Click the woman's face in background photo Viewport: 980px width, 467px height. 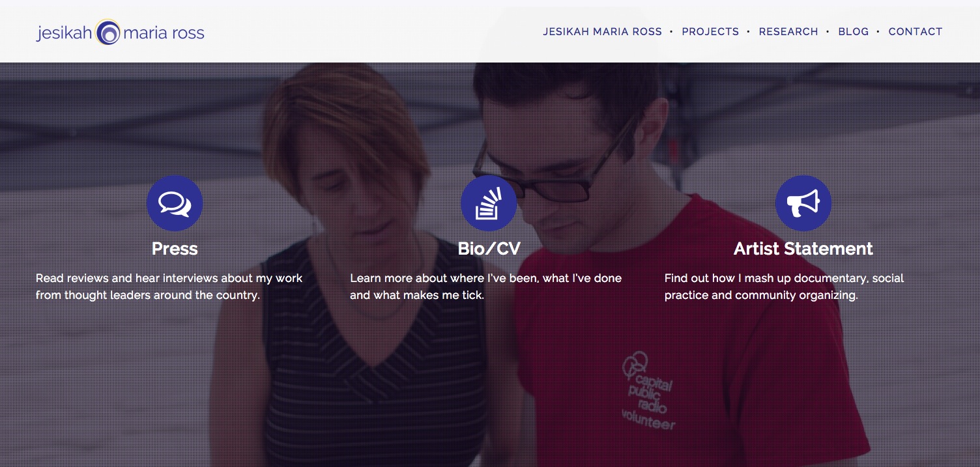pyautogui.click(x=349, y=195)
